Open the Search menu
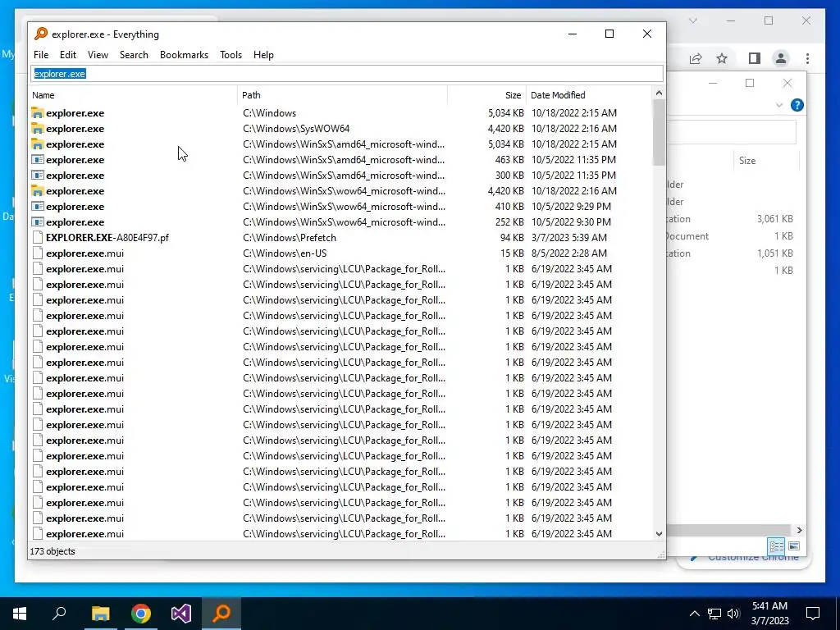Image resolution: width=840 pixels, height=630 pixels. coord(134,55)
